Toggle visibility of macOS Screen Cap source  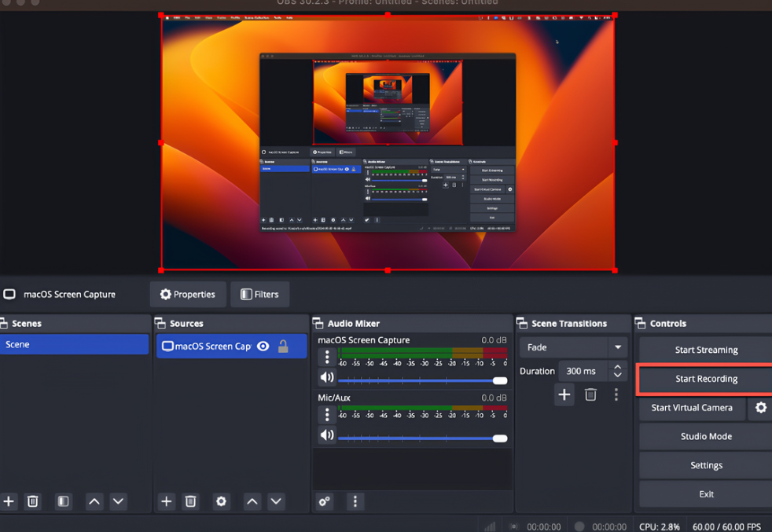click(263, 345)
